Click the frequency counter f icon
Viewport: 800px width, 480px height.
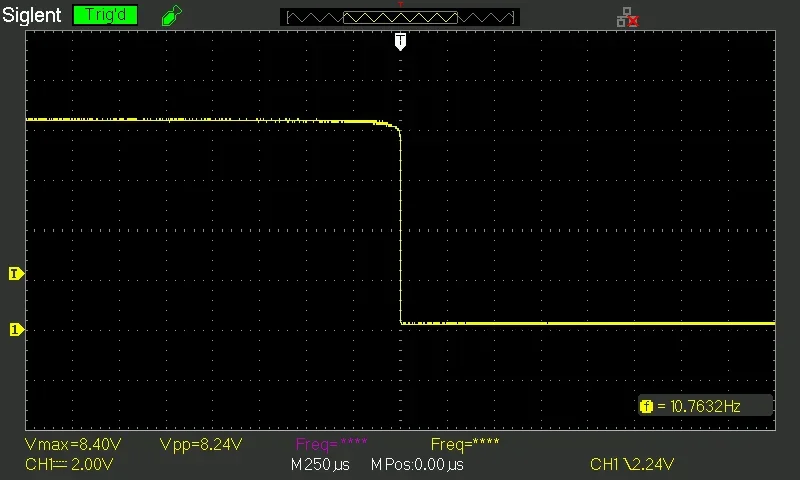(646, 407)
